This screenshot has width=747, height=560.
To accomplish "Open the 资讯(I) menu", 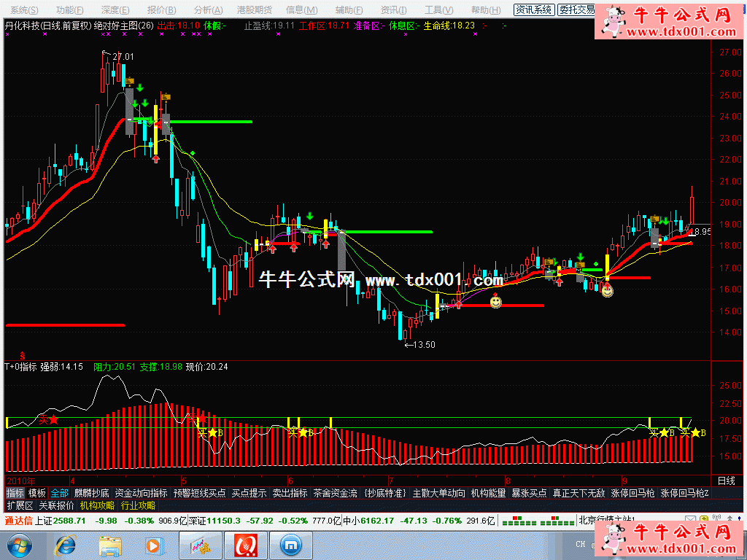I will tap(393, 10).
